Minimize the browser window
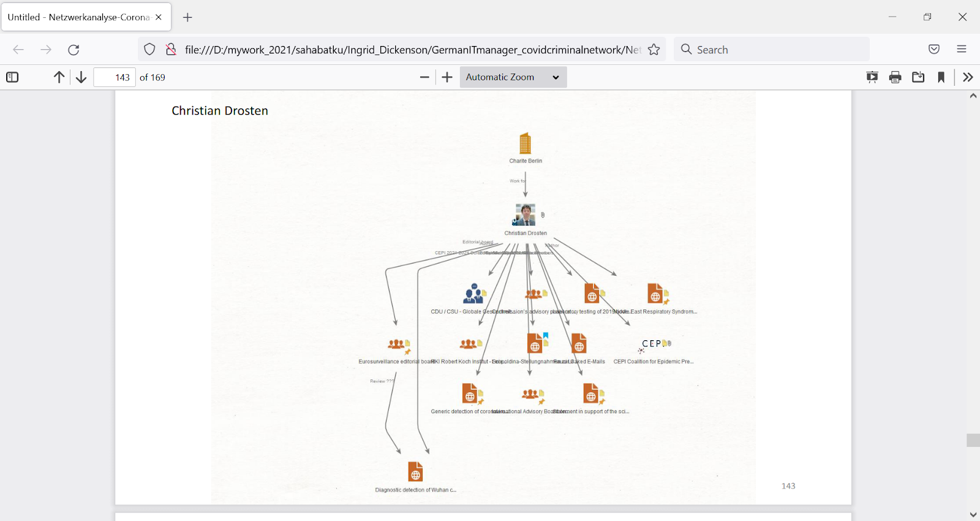This screenshot has width=980, height=521. tap(892, 17)
